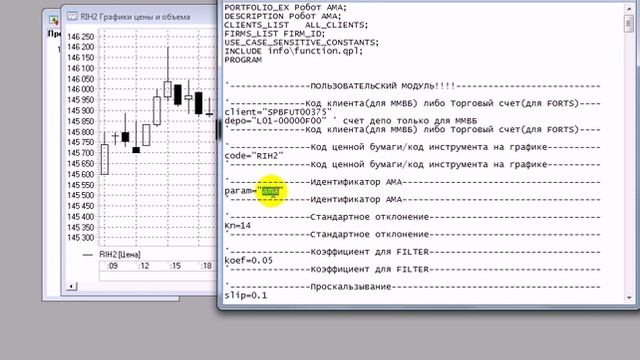Viewport: 640px width, 360px height.
Task: Click the 'ПОЛЬЗОВАТЕЛЬСКИЙ МОДУЛЬ!!!!' comment line
Action: [412, 86]
